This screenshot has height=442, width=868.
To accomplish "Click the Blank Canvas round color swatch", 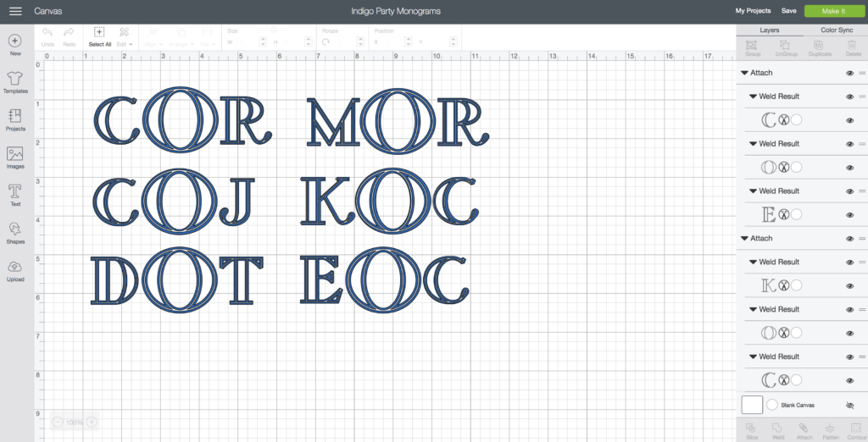I will tap(772, 405).
